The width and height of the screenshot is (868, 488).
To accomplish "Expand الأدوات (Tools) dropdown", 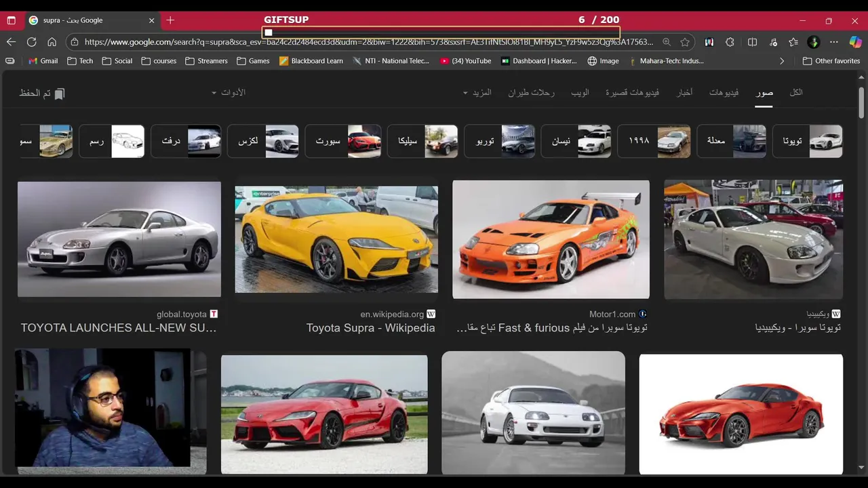I will 229,92.
